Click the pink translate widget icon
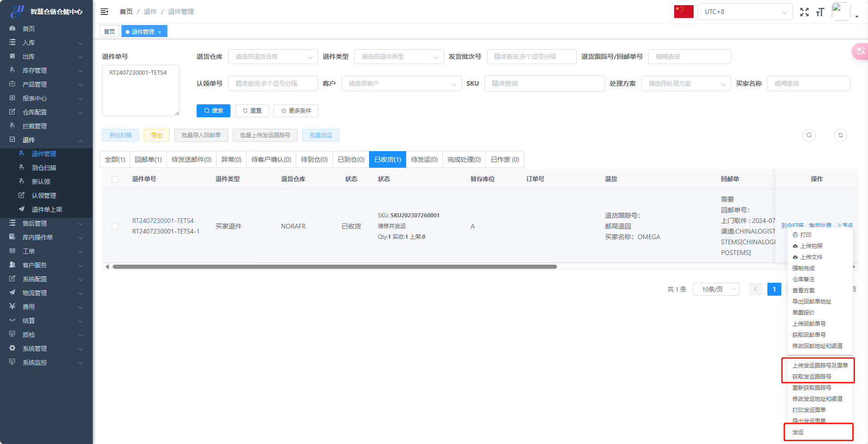This screenshot has width=868, height=444. coord(861,51)
